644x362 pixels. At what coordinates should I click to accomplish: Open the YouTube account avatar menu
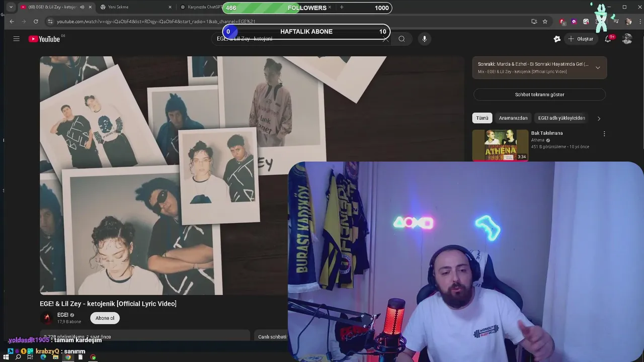[627, 39]
